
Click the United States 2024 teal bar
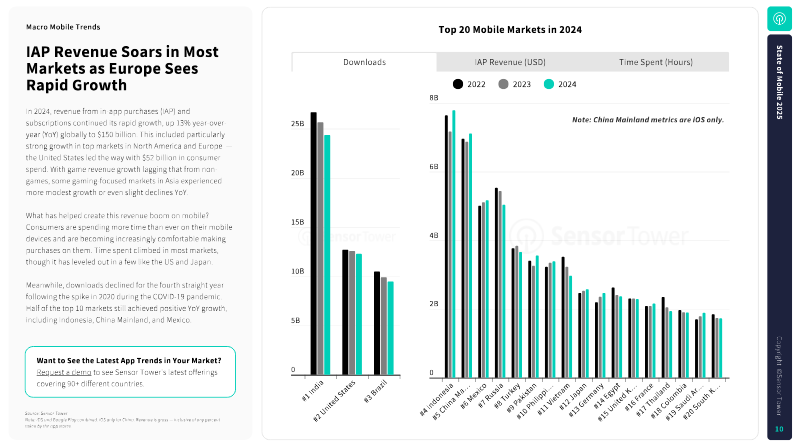pos(359,314)
